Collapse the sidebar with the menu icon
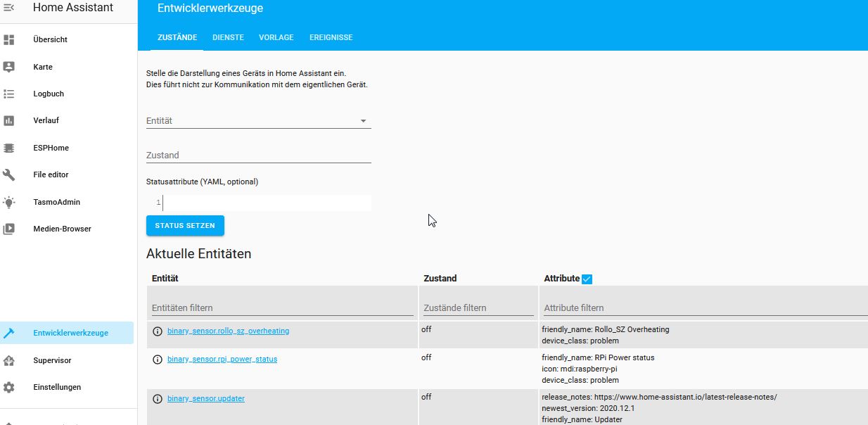Viewport: 868px width, 425px height. click(9, 8)
